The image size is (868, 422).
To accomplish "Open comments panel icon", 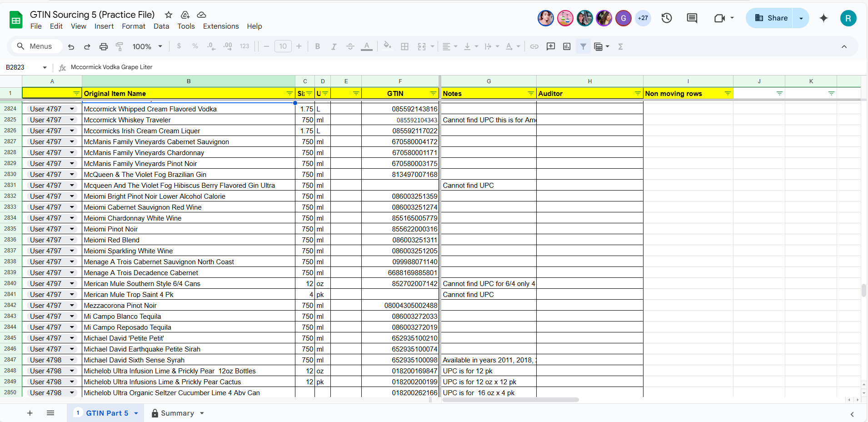I will 692,18.
